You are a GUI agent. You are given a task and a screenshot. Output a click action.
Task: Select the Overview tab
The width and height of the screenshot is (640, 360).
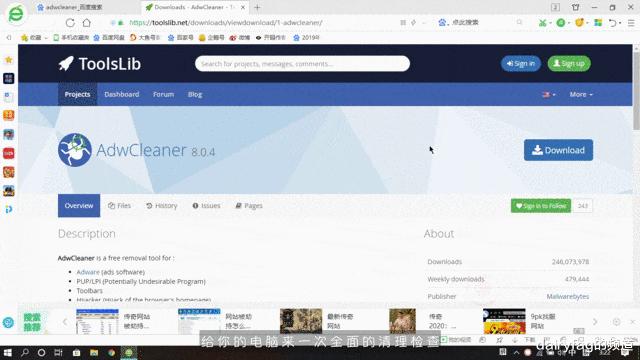coord(79,206)
